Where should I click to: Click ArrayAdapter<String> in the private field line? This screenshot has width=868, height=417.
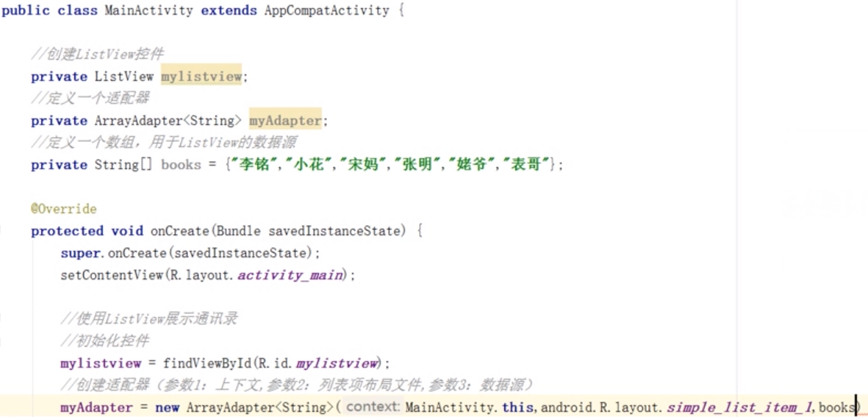pyautogui.click(x=168, y=121)
